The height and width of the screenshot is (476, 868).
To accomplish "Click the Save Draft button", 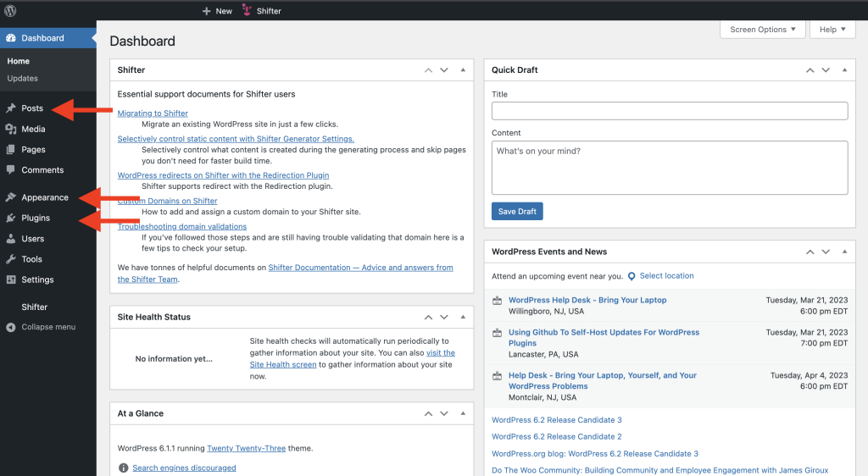I will [517, 212].
